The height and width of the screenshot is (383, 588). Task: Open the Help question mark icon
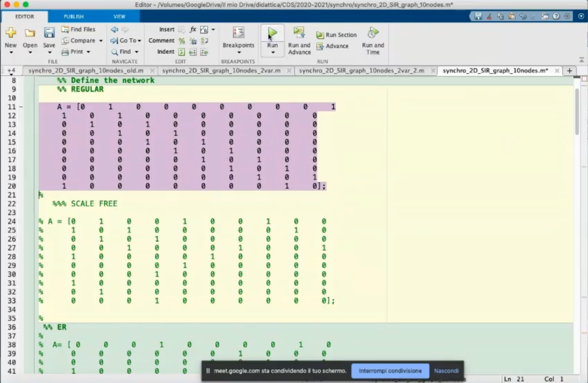click(556, 16)
